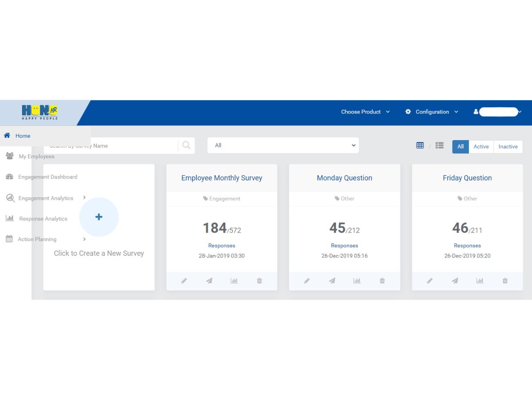The image size is (532, 399).
Task: Select the All filter tab
Action: pos(460,147)
